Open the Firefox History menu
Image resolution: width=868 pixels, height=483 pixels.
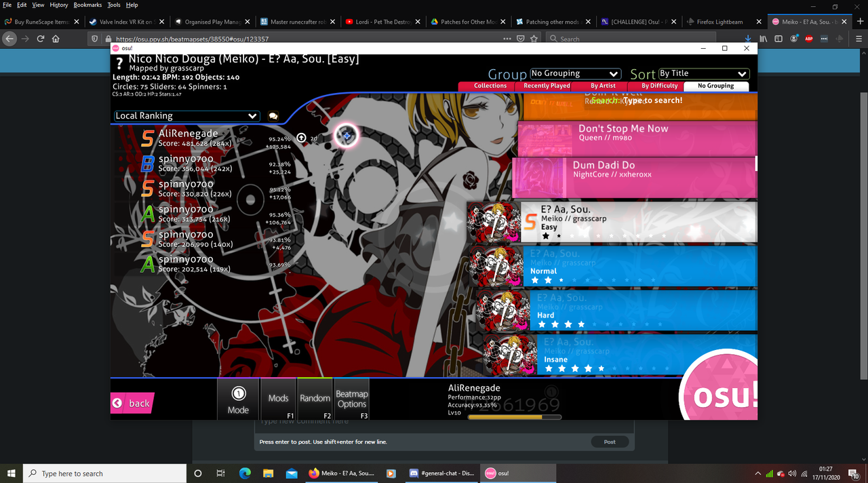pyautogui.click(x=58, y=5)
